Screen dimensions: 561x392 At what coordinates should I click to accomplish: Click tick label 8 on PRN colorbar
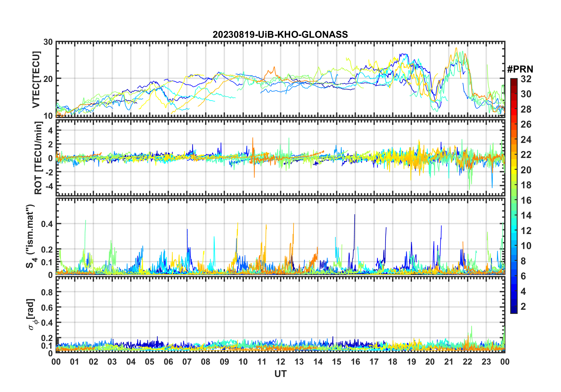pyautogui.click(x=523, y=261)
